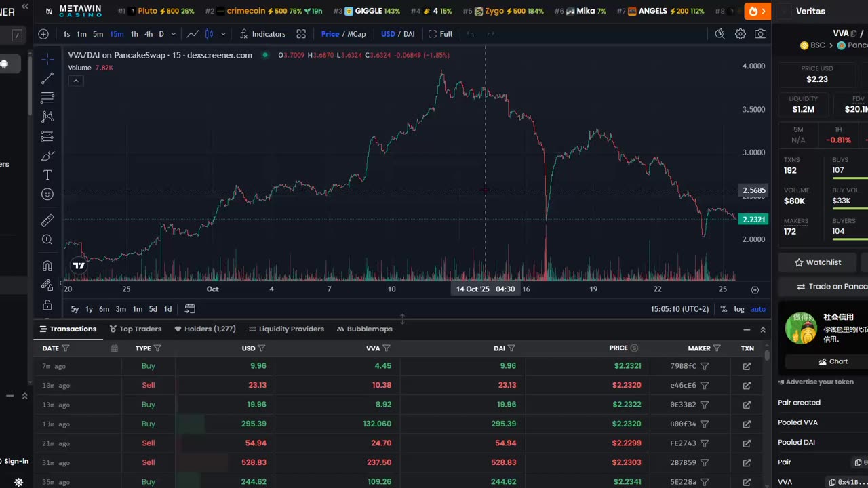Open time axis settings target icon
868x488 pixels.
click(x=755, y=289)
